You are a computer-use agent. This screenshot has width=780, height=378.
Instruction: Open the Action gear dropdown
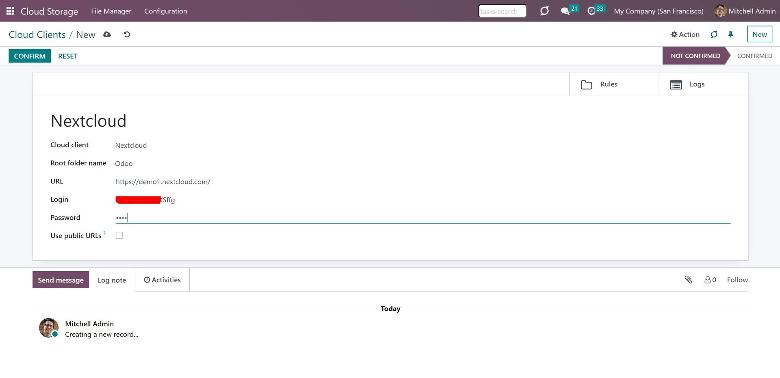click(685, 34)
